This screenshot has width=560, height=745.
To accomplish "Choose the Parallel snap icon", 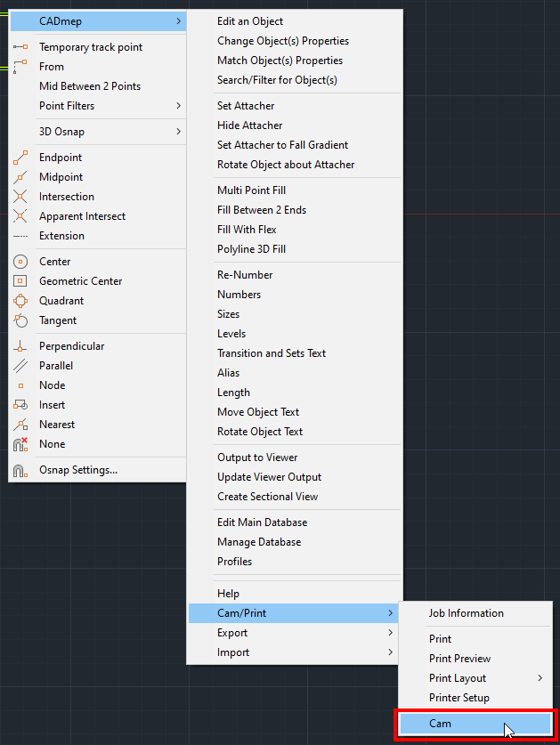I will [x=21, y=365].
